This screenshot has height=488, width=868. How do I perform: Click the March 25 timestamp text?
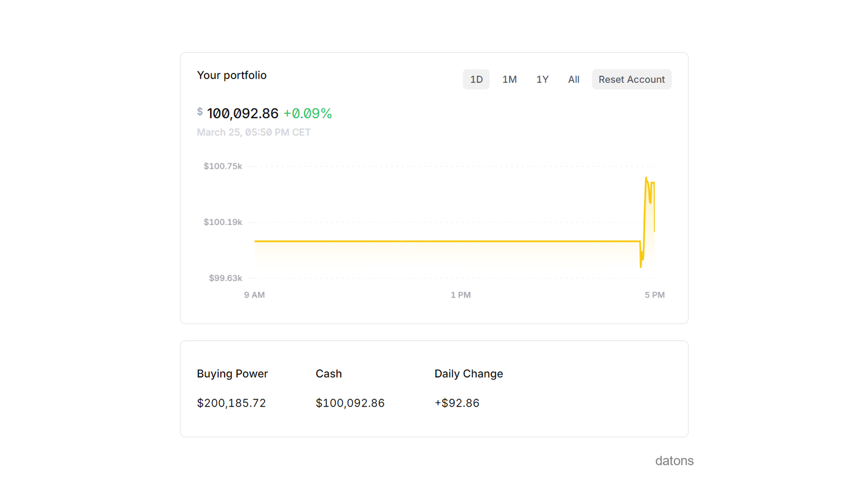click(254, 132)
